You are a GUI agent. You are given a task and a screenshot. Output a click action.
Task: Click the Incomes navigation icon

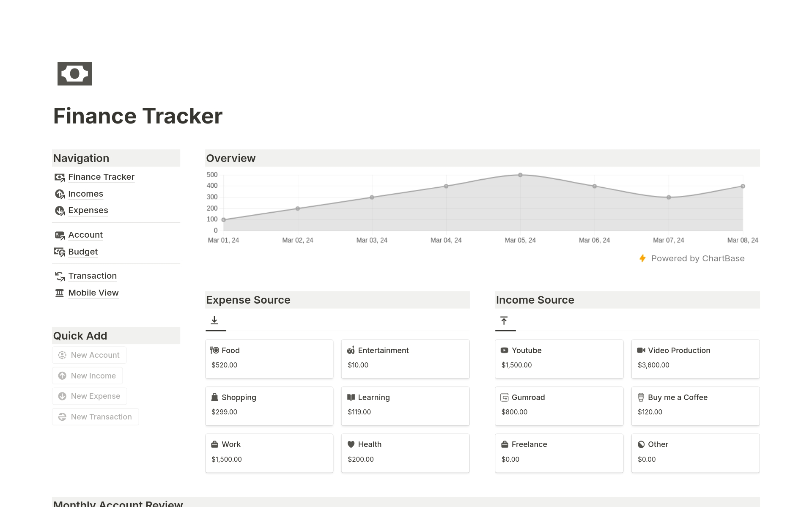tap(60, 193)
